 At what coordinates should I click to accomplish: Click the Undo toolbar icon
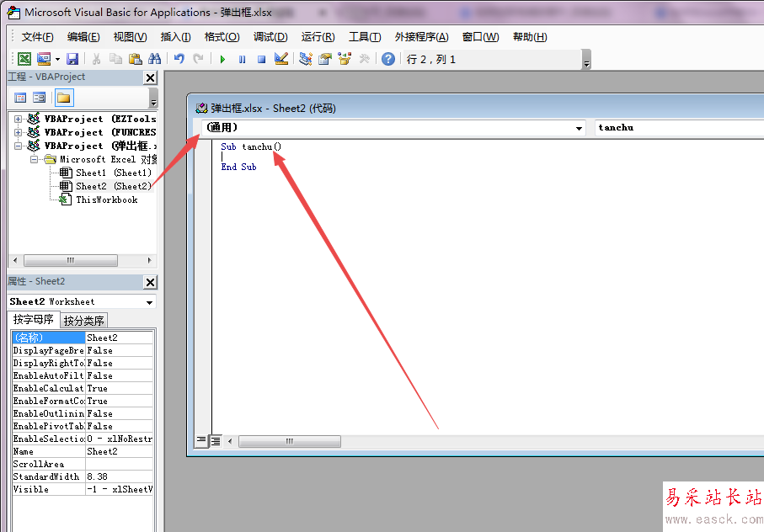click(179, 59)
